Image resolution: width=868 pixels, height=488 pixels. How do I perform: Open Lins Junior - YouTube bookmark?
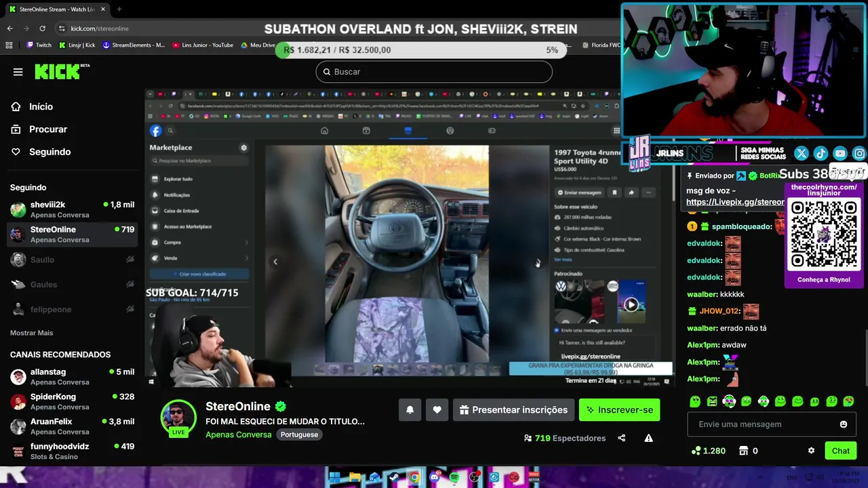[203, 45]
